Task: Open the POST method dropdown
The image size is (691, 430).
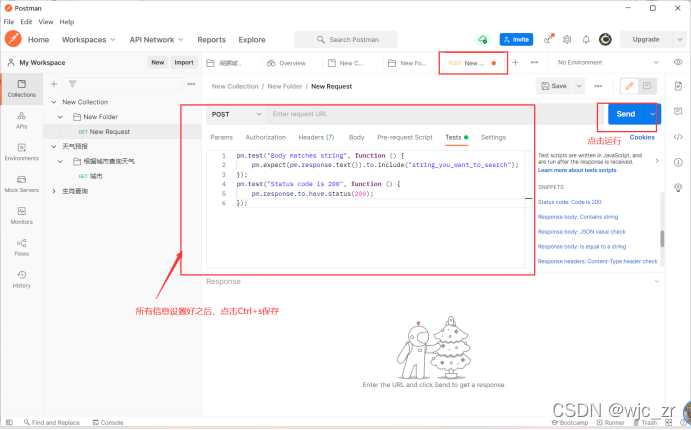Action: pyautogui.click(x=236, y=114)
